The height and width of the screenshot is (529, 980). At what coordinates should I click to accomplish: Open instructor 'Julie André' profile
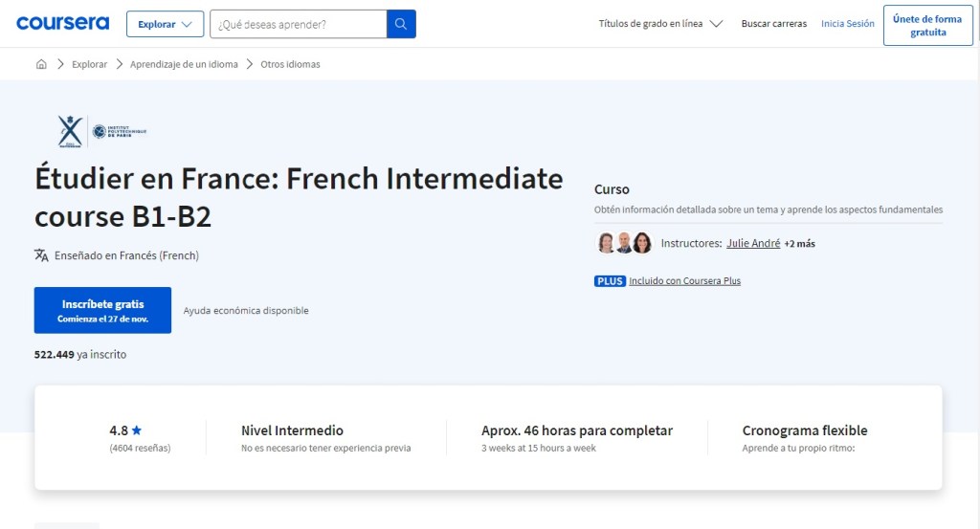click(753, 244)
